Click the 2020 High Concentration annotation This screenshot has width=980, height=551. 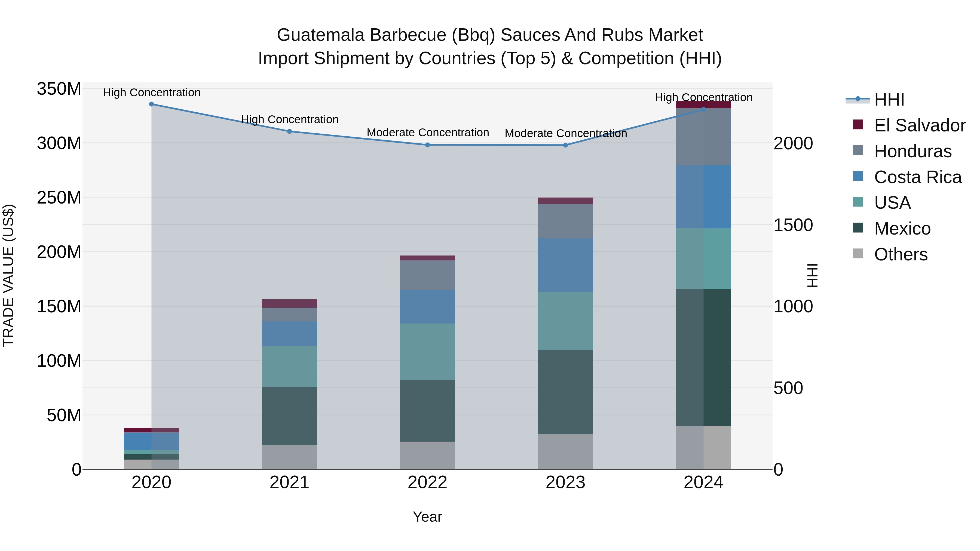(x=151, y=93)
